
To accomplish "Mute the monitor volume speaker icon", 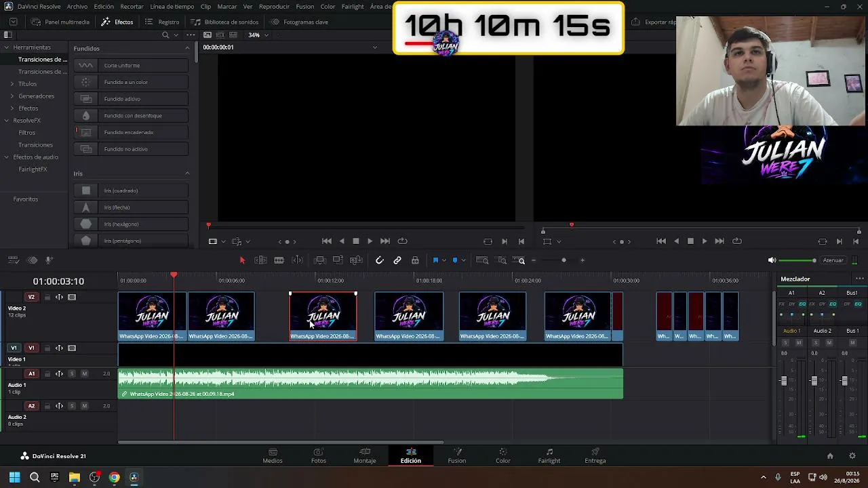I will click(x=772, y=260).
